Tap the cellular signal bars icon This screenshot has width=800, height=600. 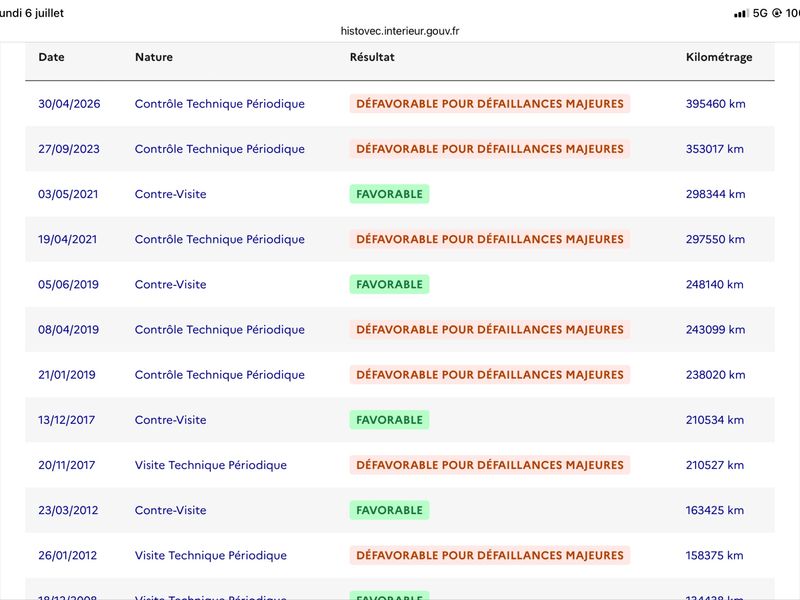coord(741,14)
